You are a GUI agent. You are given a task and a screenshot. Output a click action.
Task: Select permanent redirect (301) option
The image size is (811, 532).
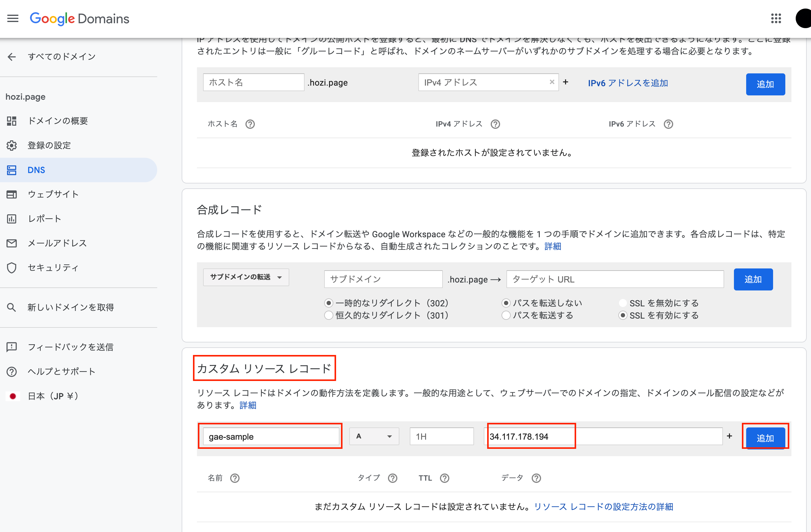(x=328, y=316)
